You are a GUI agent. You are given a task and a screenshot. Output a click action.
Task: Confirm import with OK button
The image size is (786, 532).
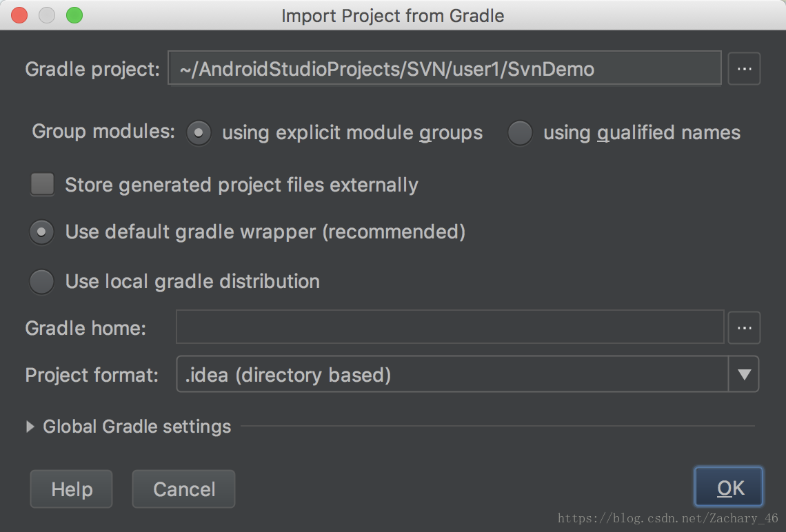pos(728,487)
